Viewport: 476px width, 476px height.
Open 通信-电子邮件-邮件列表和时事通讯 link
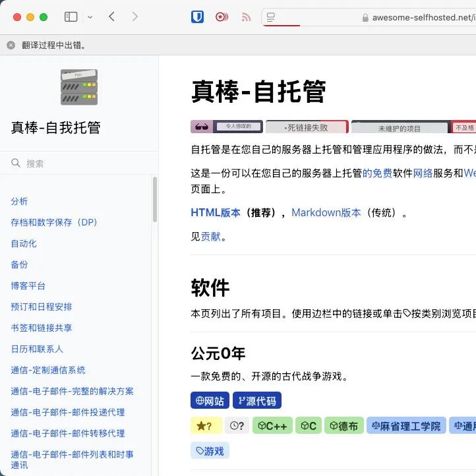pyautogui.click(x=73, y=460)
